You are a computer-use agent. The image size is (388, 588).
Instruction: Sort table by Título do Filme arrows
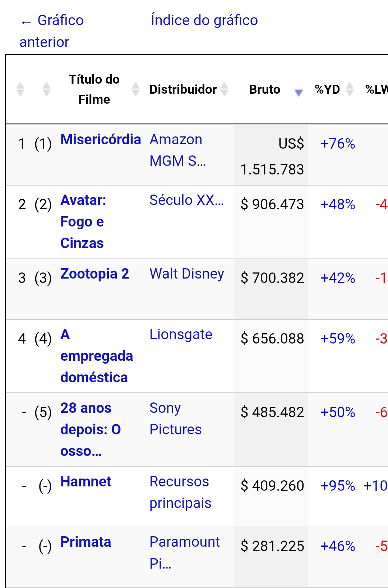click(135, 89)
